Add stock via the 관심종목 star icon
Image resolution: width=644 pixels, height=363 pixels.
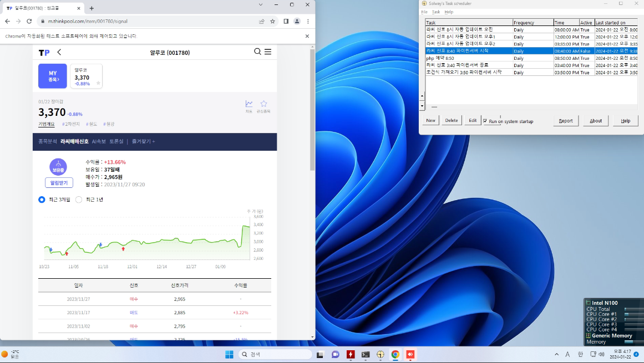click(x=264, y=104)
